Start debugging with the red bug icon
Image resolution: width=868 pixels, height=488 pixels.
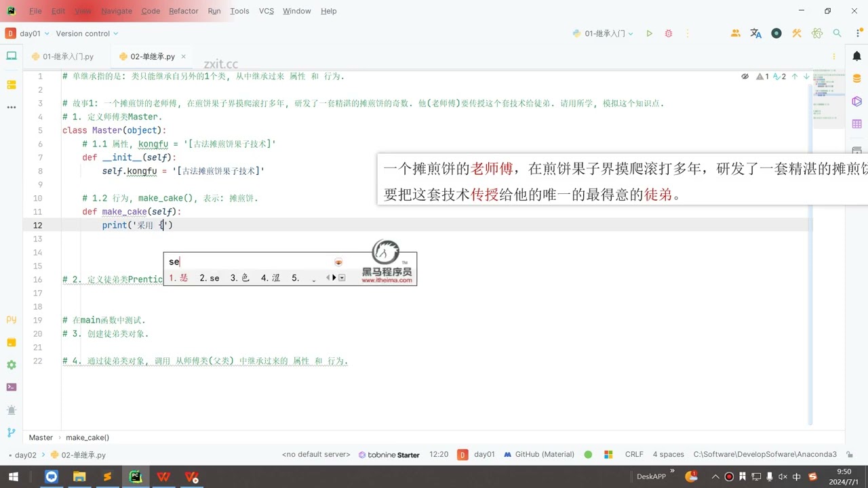click(x=669, y=33)
